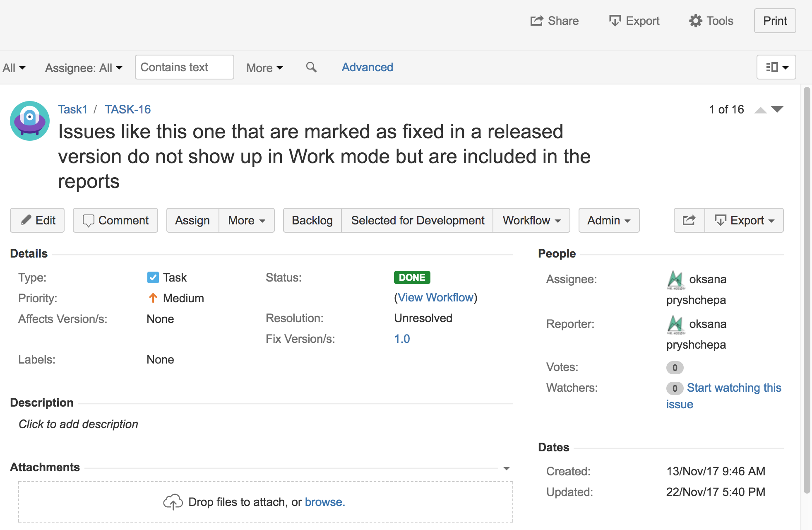Click the Edit button
Screen dimensions: 812x530
pos(37,220)
